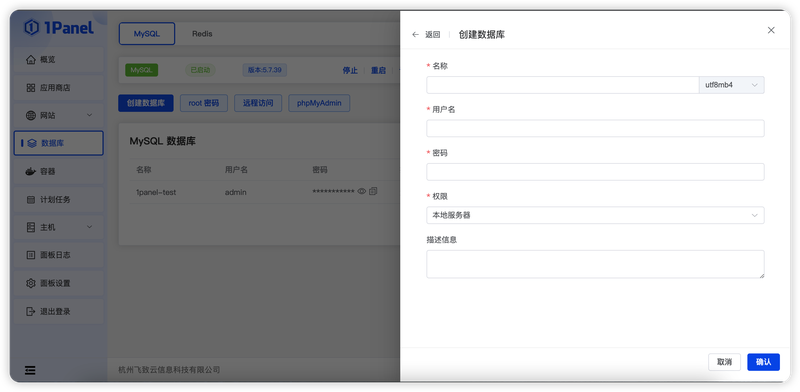Image resolution: width=800 pixels, height=392 pixels.
Task: Click the 用户名 column header in table
Action: pyautogui.click(x=236, y=169)
